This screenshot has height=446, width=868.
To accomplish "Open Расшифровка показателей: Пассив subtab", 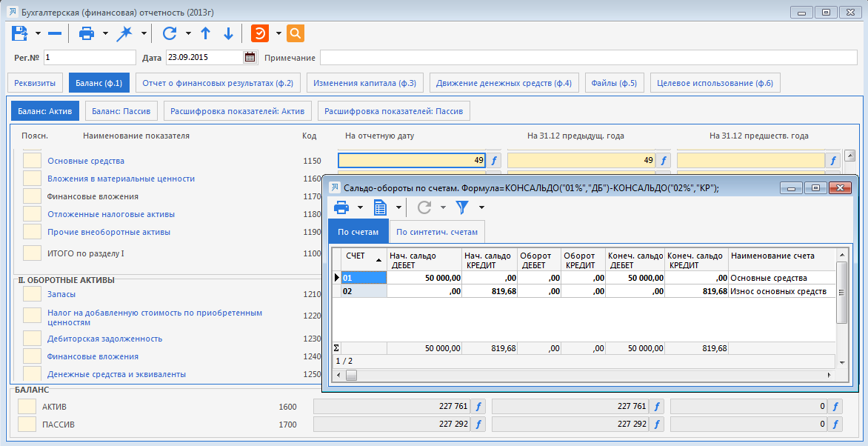I will click(393, 111).
